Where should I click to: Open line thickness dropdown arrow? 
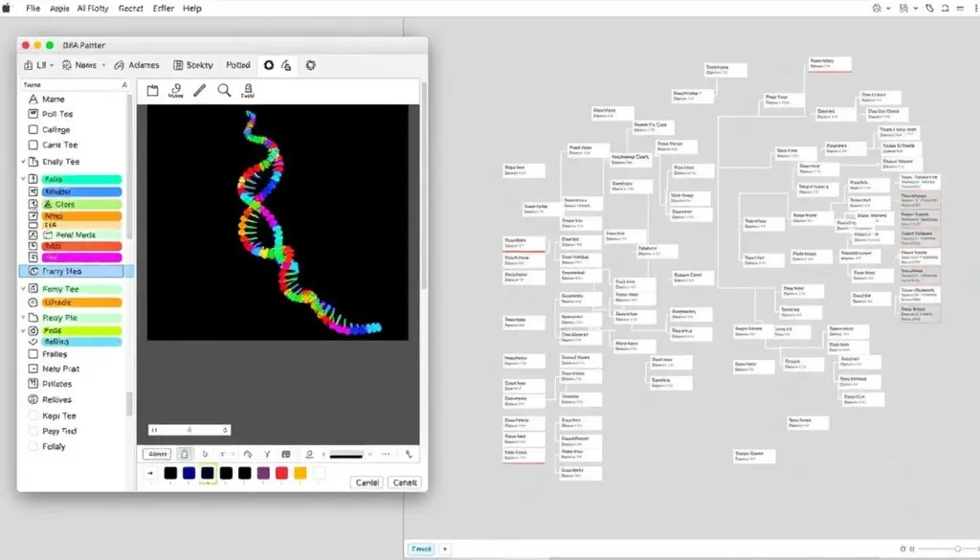point(370,455)
